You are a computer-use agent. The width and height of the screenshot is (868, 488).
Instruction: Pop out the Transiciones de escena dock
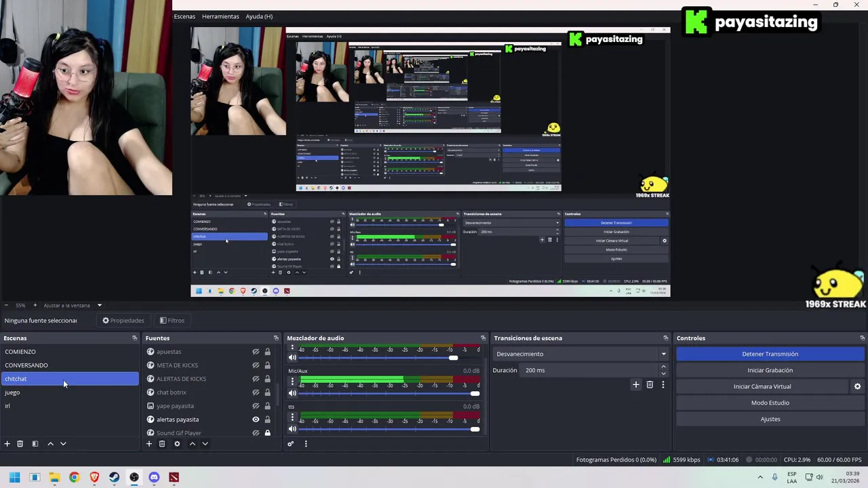point(665,338)
